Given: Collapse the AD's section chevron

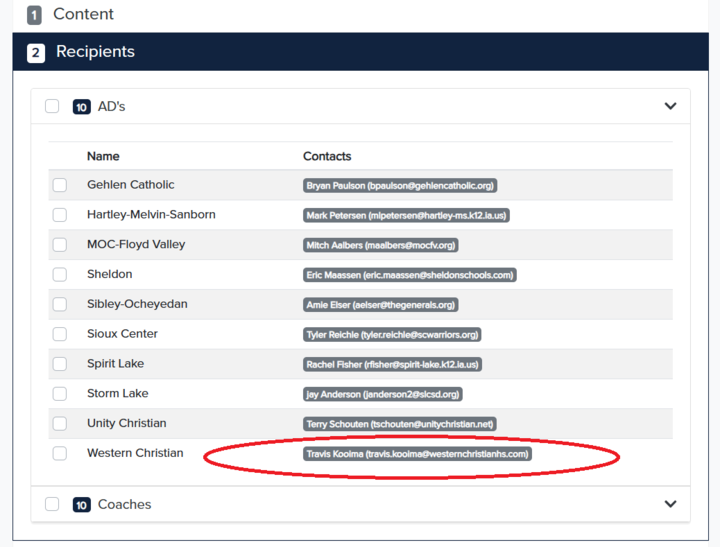Looking at the screenshot, I should (670, 106).
